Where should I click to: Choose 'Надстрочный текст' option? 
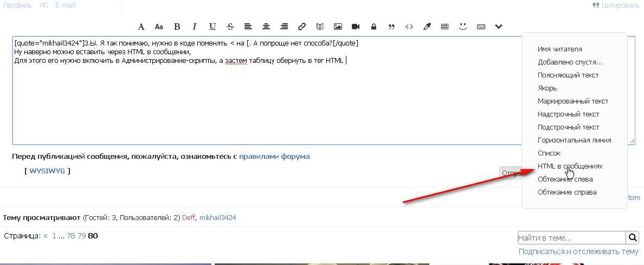pyautogui.click(x=568, y=114)
